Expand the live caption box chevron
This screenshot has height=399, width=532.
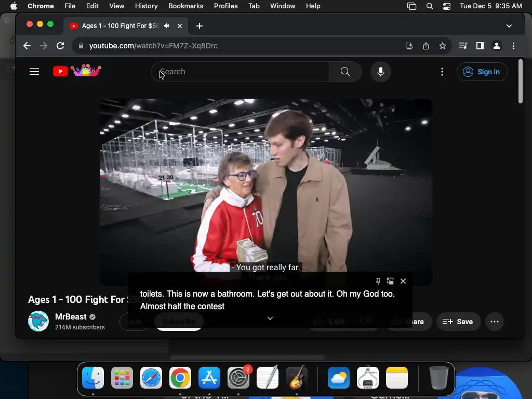pos(270,318)
